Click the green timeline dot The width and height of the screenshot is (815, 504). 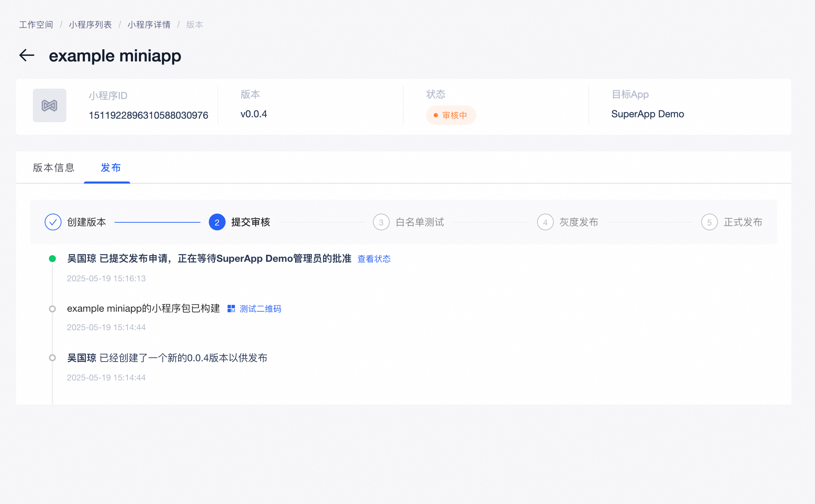52,259
